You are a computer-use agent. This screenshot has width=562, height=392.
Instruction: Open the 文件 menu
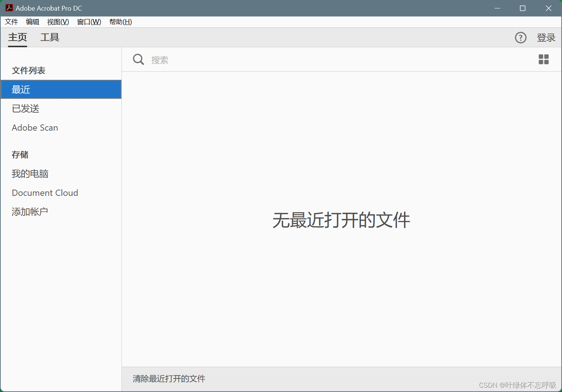[x=11, y=22]
